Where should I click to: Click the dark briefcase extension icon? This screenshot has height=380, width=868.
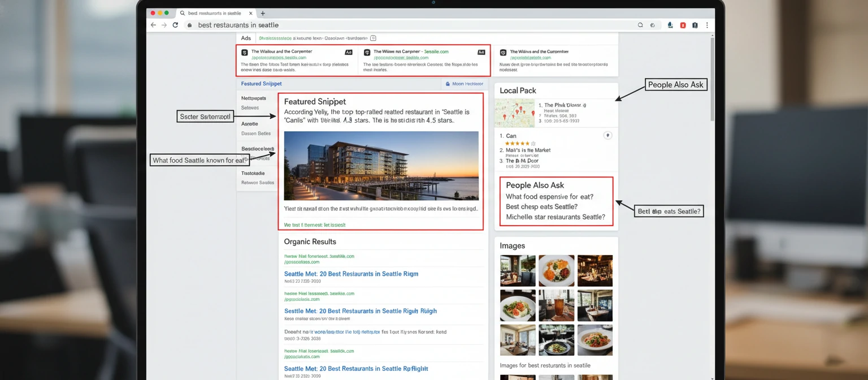coord(696,25)
